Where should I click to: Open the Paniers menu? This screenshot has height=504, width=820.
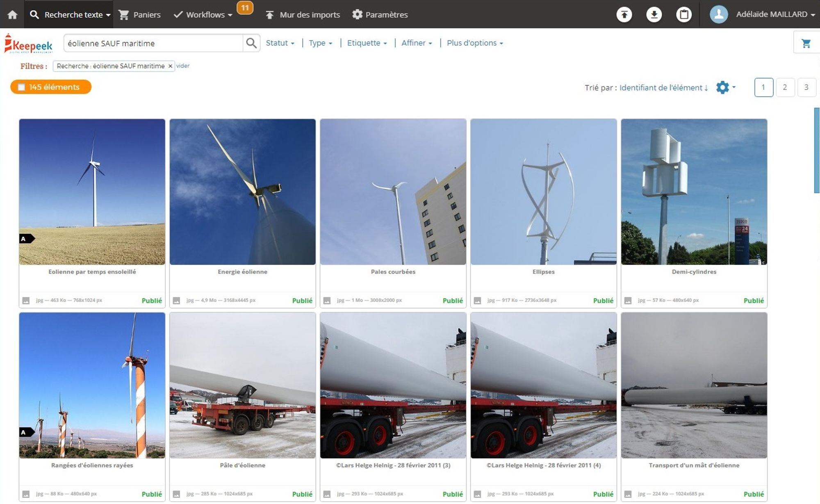139,15
